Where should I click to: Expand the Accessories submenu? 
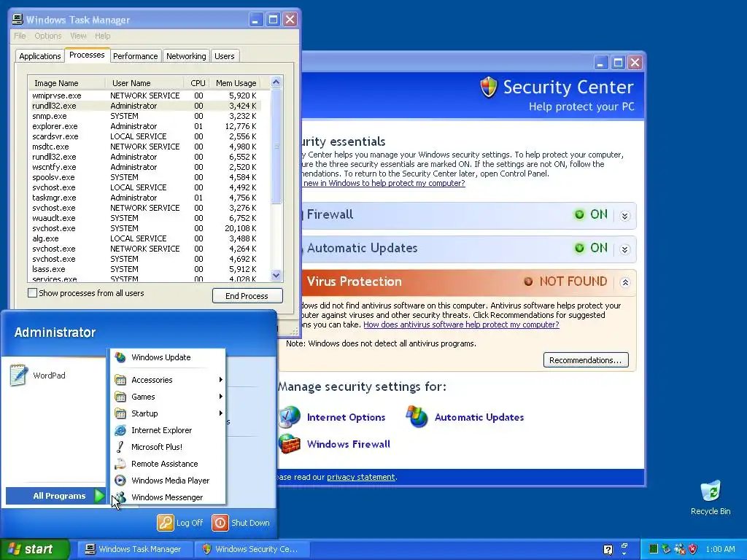(x=168, y=379)
